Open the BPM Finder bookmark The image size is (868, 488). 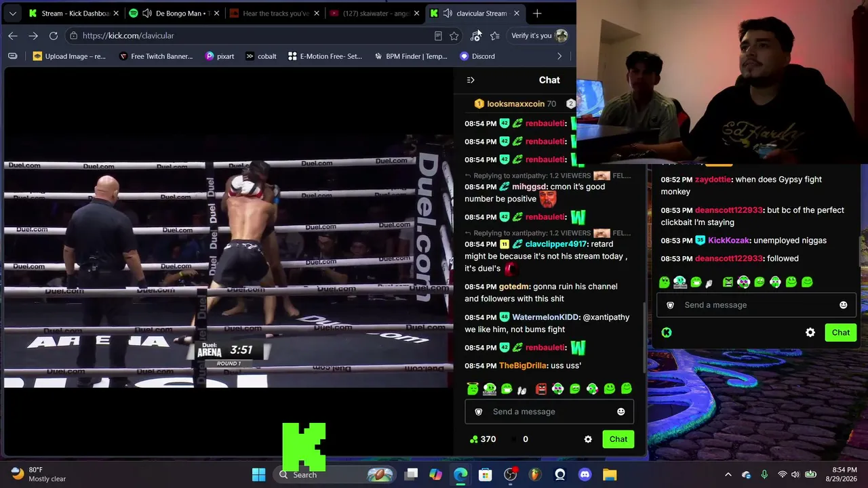coord(412,56)
